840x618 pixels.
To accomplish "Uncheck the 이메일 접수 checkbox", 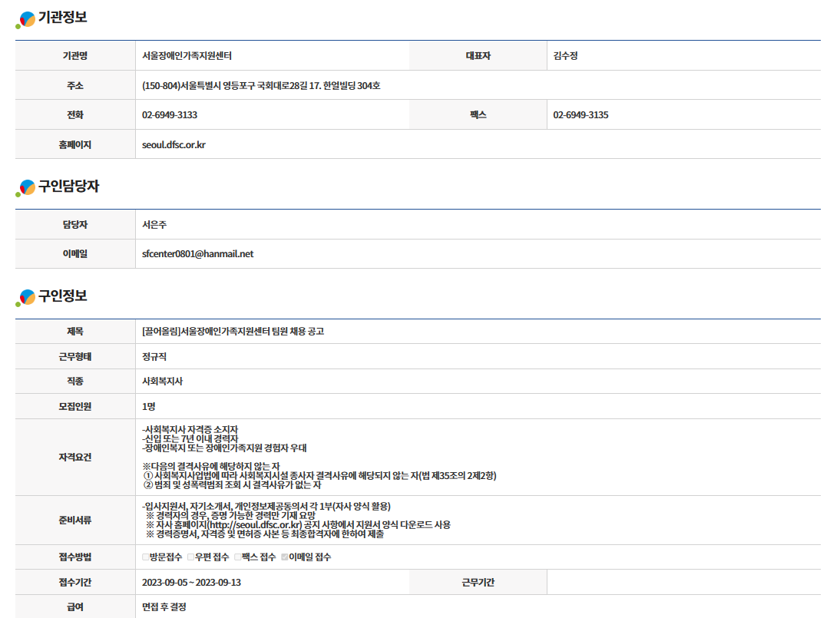I will [285, 557].
